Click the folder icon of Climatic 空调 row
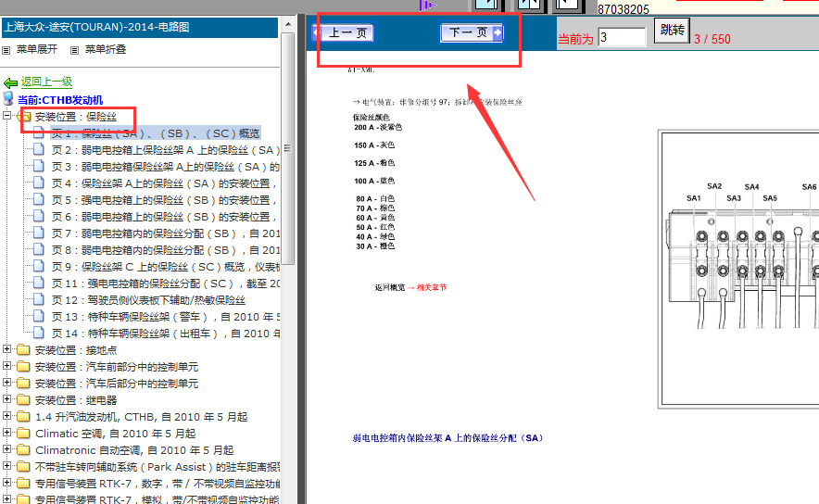The width and height of the screenshot is (819, 504). [x=23, y=434]
